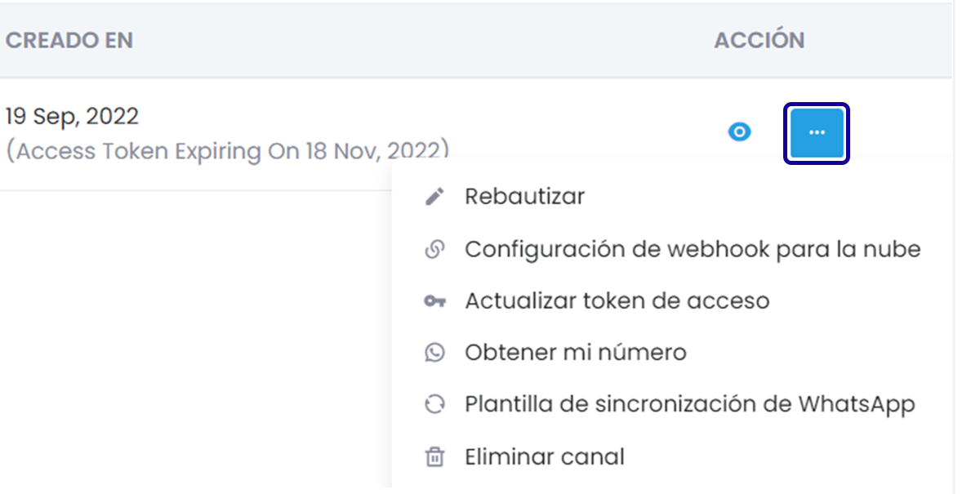Click the trash can icon
This screenshot has height=494, width=980.
[435, 456]
